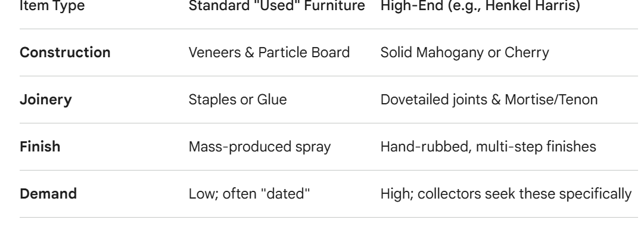The width and height of the screenshot is (644, 226).
Task: Click the Veneers & Particle Board cell
Action: (x=269, y=52)
